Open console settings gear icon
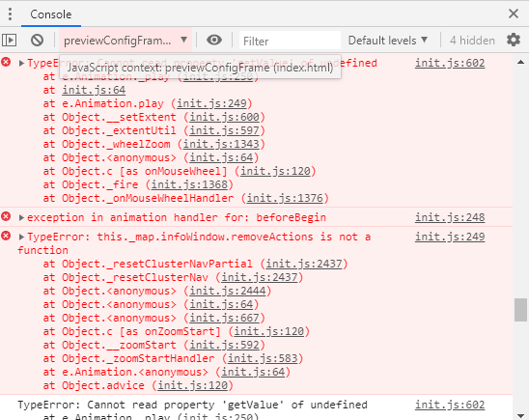Viewport: 529px width, 420px height. point(514,41)
